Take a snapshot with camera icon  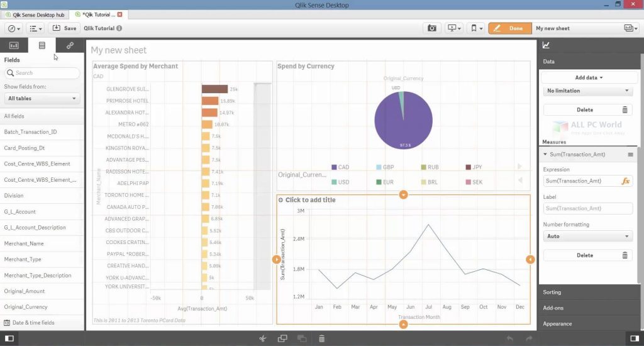click(x=431, y=28)
